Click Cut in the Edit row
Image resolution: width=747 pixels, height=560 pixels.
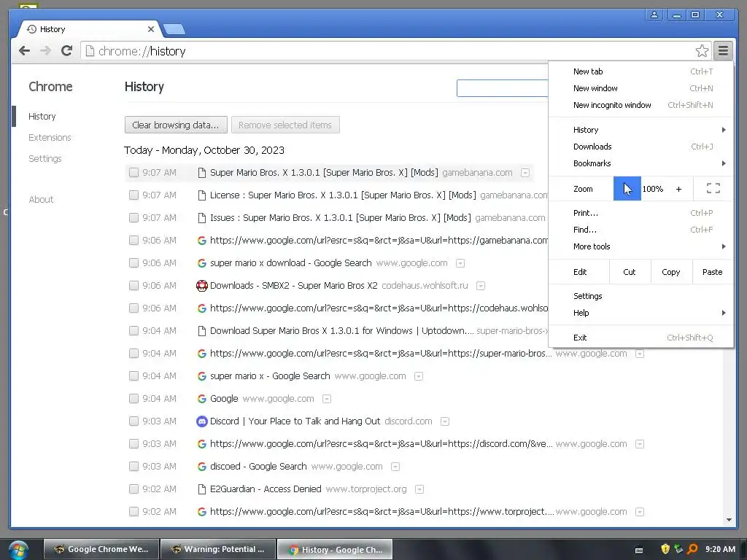(x=630, y=272)
